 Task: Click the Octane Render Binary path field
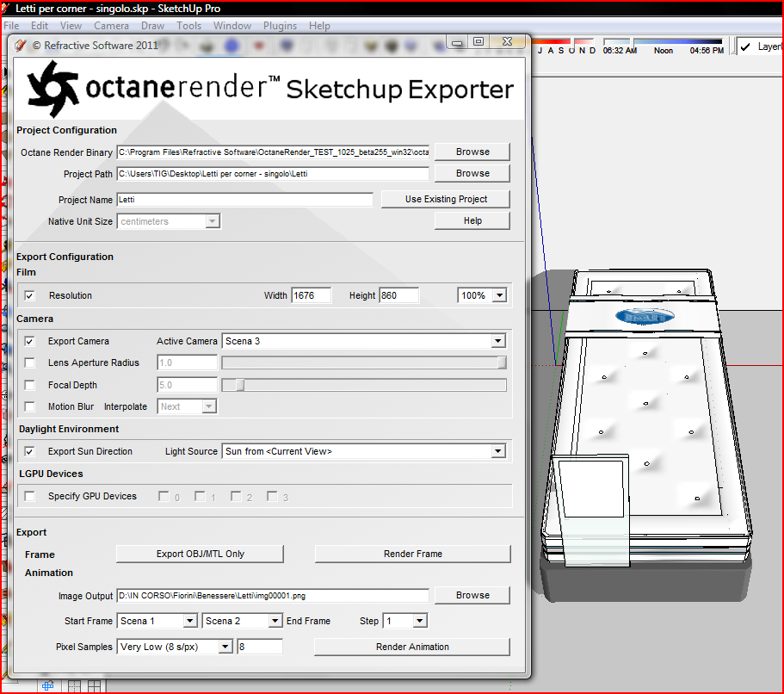coord(273,152)
